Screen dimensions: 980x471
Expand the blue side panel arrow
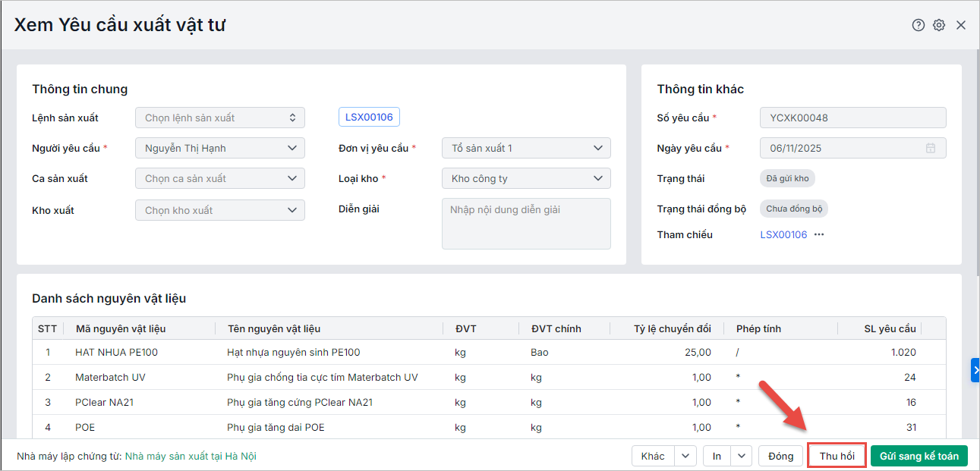pos(975,370)
